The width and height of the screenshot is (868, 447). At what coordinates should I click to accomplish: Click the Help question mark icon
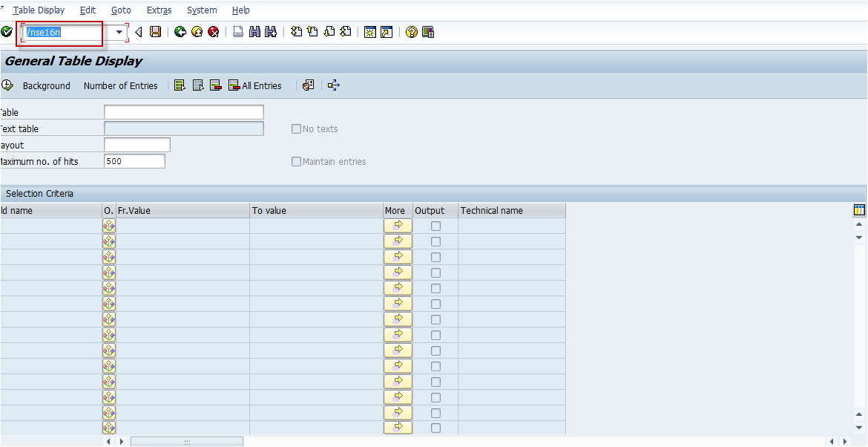click(x=410, y=32)
